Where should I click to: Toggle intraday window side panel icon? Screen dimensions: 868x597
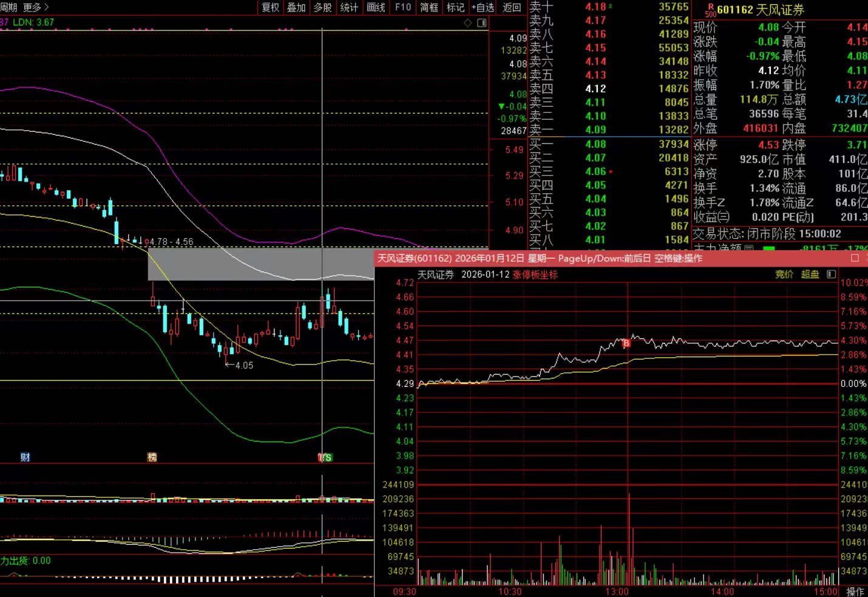[832, 275]
